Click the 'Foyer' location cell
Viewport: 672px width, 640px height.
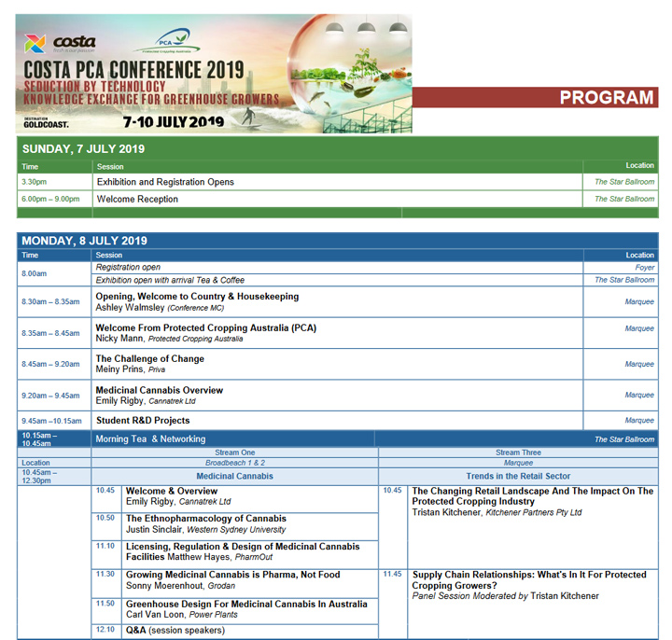pos(621,268)
